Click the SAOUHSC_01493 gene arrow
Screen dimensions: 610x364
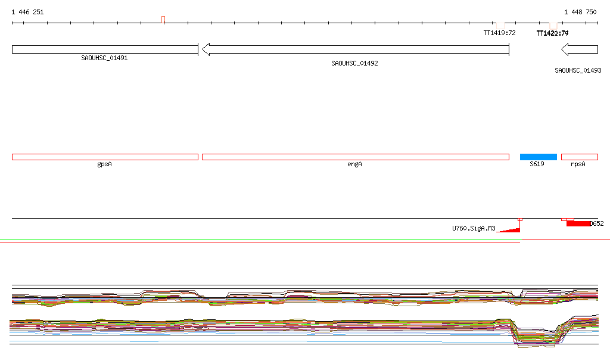coord(580,49)
